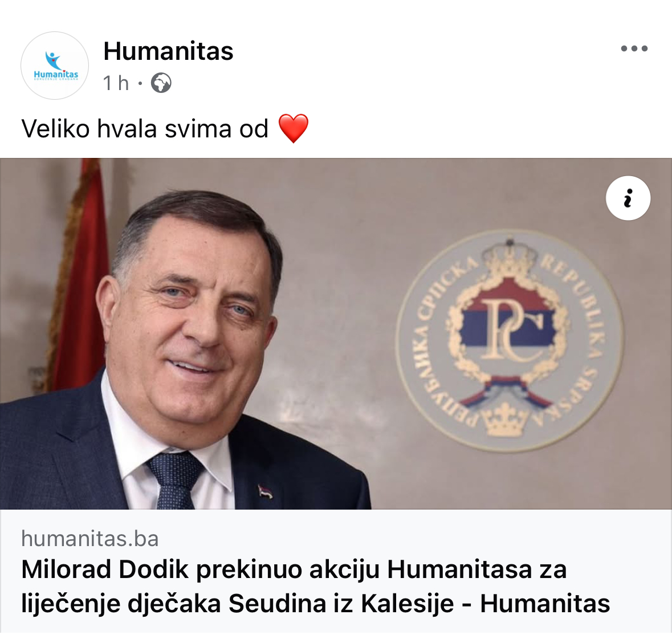Image resolution: width=672 pixels, height=643 pixels.
Task: Open the headline starting "Milorad Dodik prekinuo akciju"
Action: [315, 587]
